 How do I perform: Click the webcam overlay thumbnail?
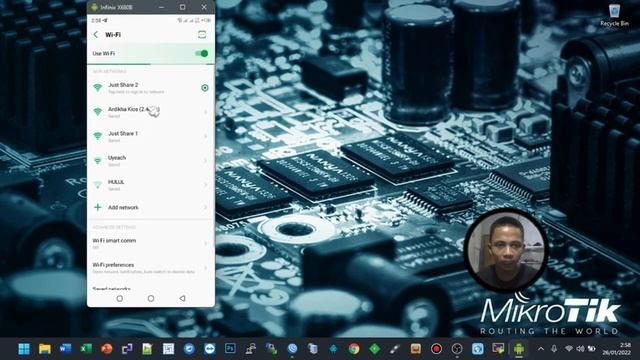pyautogui.click(x=506, y=250)
